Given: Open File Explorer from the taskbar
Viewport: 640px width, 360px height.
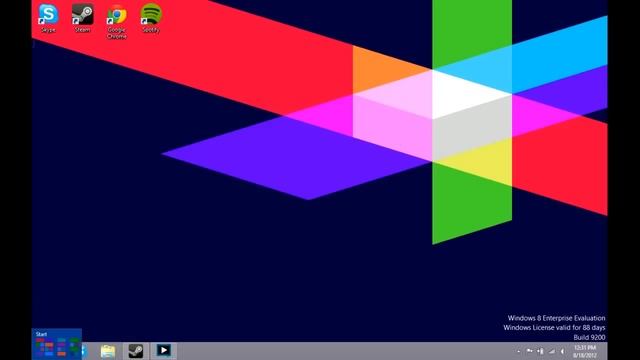Looking at the screenshot, I should 108,351.
